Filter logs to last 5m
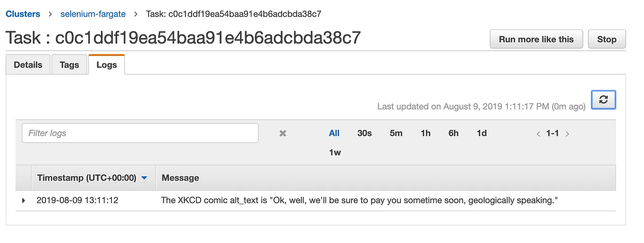Image resolution: width=644 pixels, height=243 pixels. coord(396,133)
